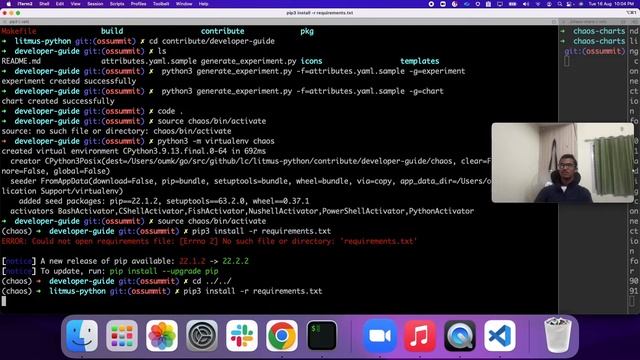Open the Scripts menu
Image resolution: width=640 pixels, height=360 pixels.
coord(117,4)
